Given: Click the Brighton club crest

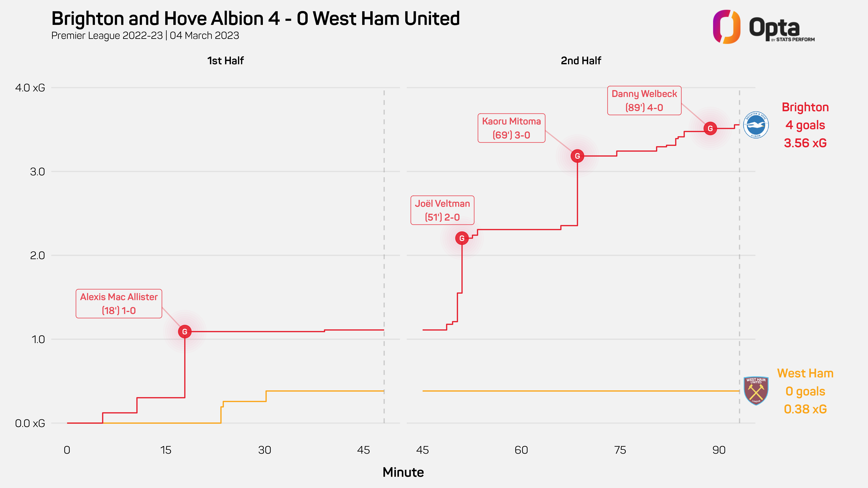Looking at the screenshot, I should coord(756,125).
